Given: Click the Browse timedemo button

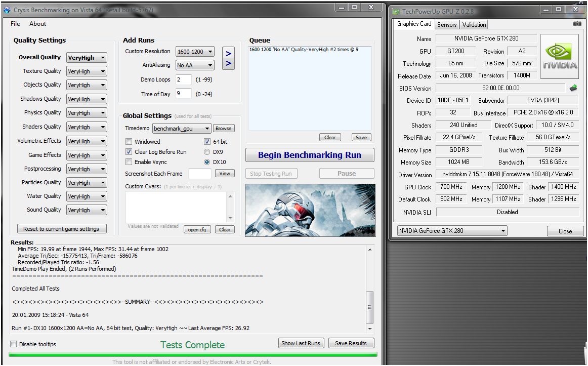Looking at the screenshot, I should (x=224, y=128).
